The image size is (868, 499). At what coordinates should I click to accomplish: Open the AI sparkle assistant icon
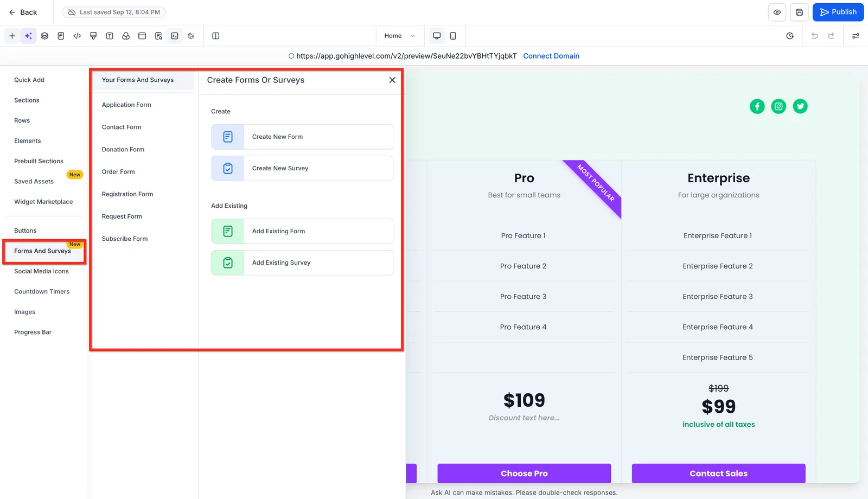point(28,36)
